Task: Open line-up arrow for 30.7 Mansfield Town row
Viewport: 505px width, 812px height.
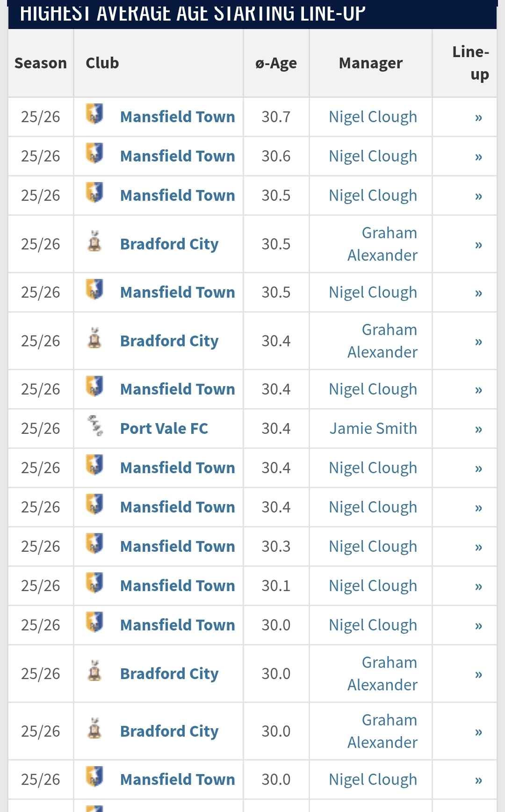Action: point(478,117)
